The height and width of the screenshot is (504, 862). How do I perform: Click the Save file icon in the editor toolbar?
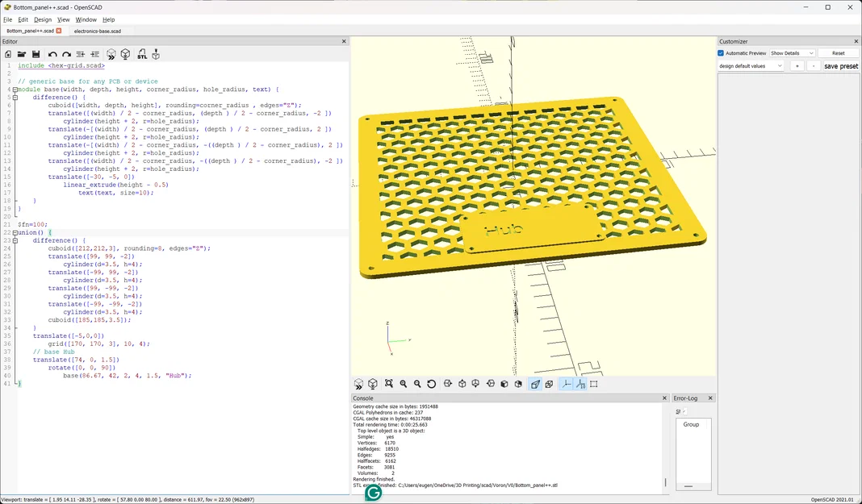pos(36,54)
